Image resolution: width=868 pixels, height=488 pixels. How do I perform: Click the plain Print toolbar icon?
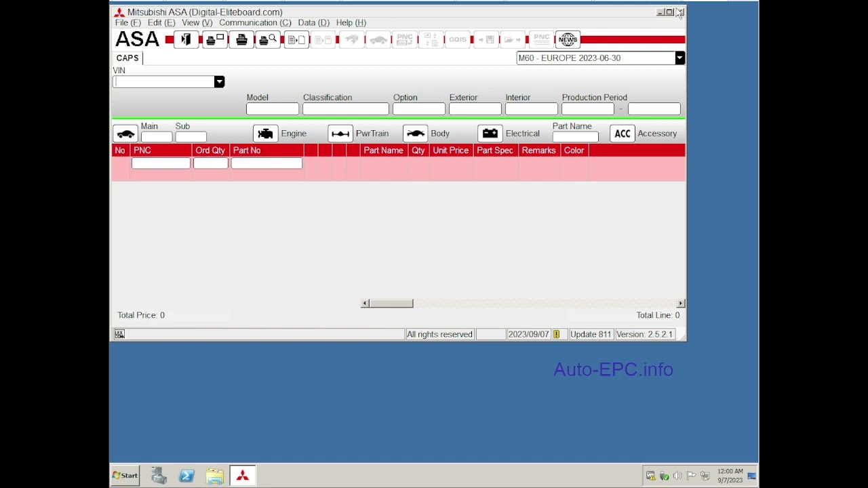(x=241, y=39)
